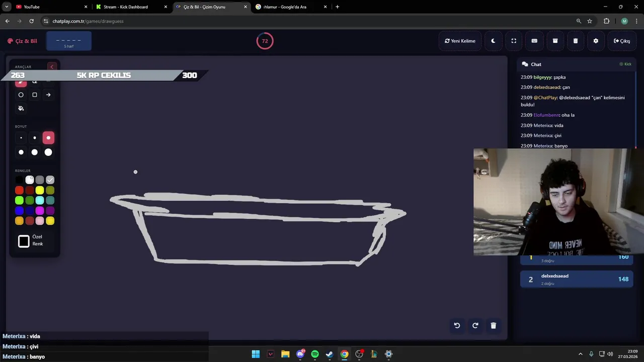Undo the last canvas stroke

coord(457,325)
